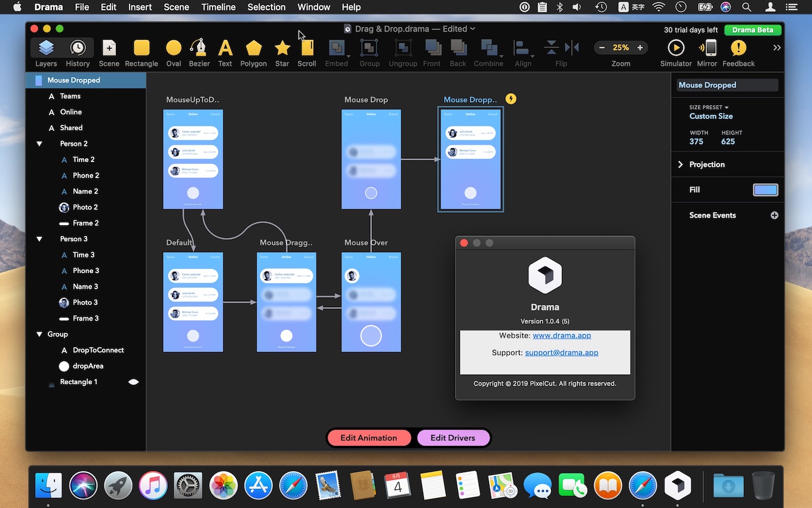Expand the Projection section
Image resolution: width=812 pixels, height=508 pixels.
pyautogui.click(x=681, y=164)
